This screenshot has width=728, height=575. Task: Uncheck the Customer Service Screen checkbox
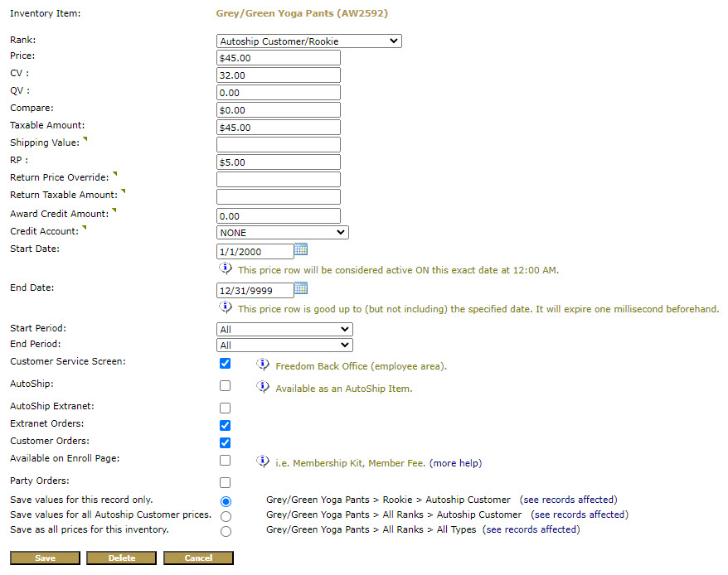225,364
